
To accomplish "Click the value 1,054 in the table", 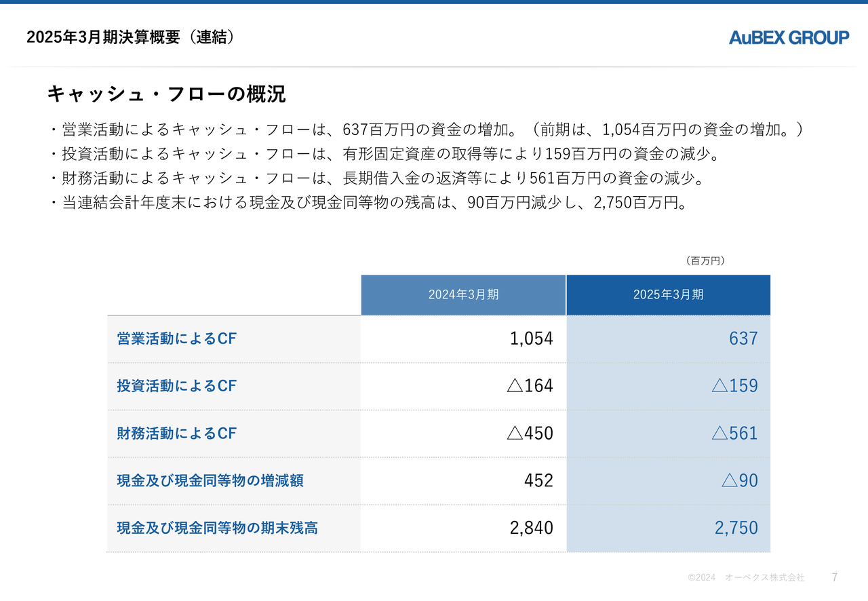I will pos(532,338).
